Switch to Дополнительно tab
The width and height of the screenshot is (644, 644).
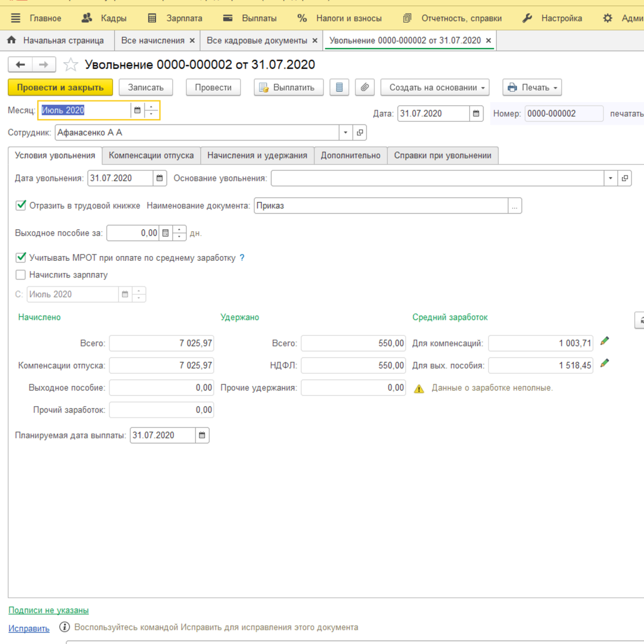350,156
